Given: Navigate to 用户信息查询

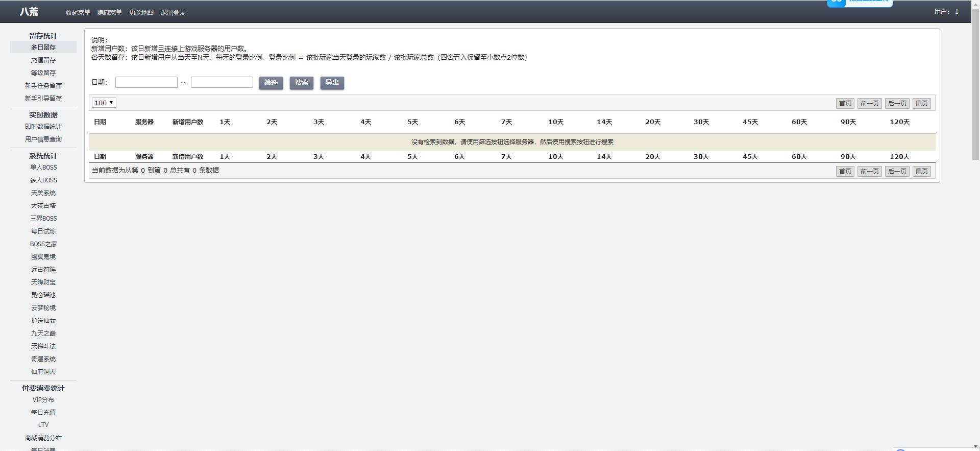Looking at the screenshot, I should click(x=43, y=139).
